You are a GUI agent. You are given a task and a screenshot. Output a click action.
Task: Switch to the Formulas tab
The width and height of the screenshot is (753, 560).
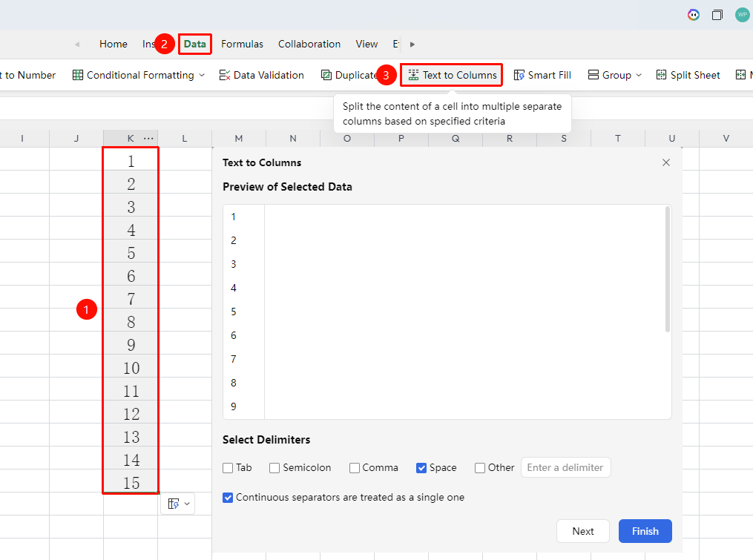pos(242,45)
